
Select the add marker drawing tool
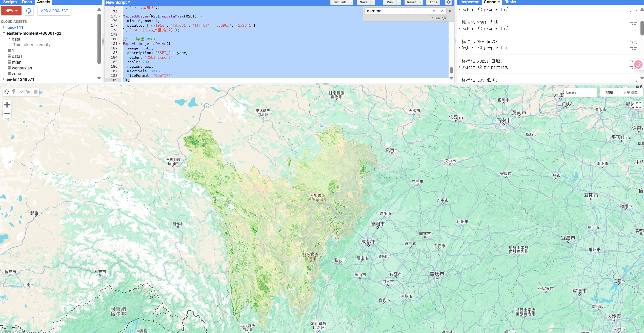[x=14, y=92]
